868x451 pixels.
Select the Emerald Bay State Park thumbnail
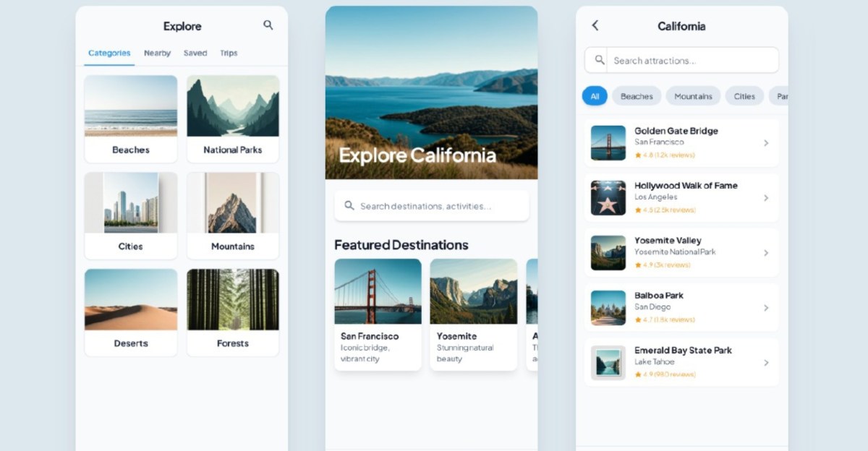coord(608,363)
